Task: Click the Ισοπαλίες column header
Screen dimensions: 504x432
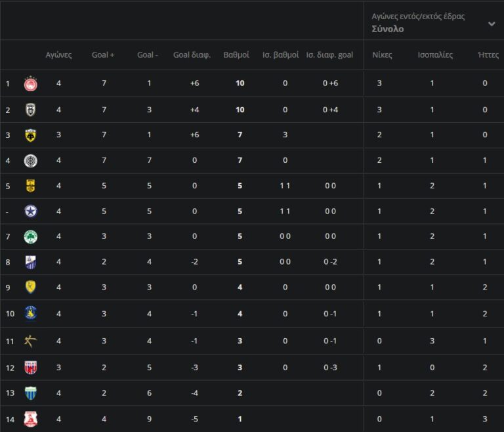Action: pyautogui.click(x=435, y=55)
